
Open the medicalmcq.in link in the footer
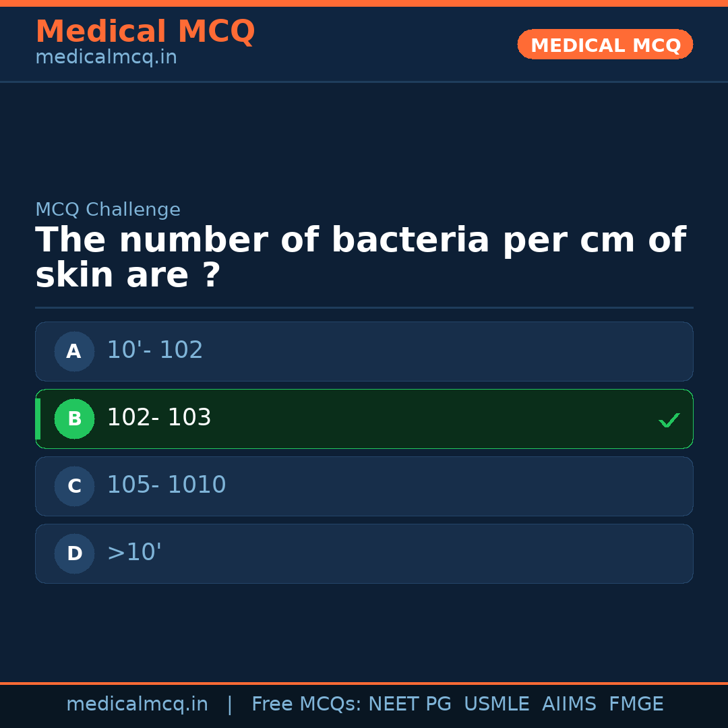pyautogui.click(x=138, y=703)
